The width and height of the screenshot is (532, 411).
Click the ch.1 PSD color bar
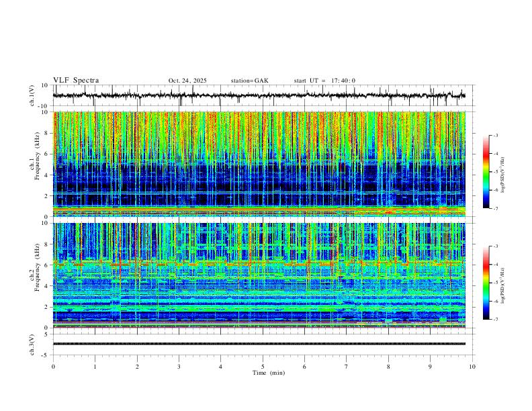486,172
